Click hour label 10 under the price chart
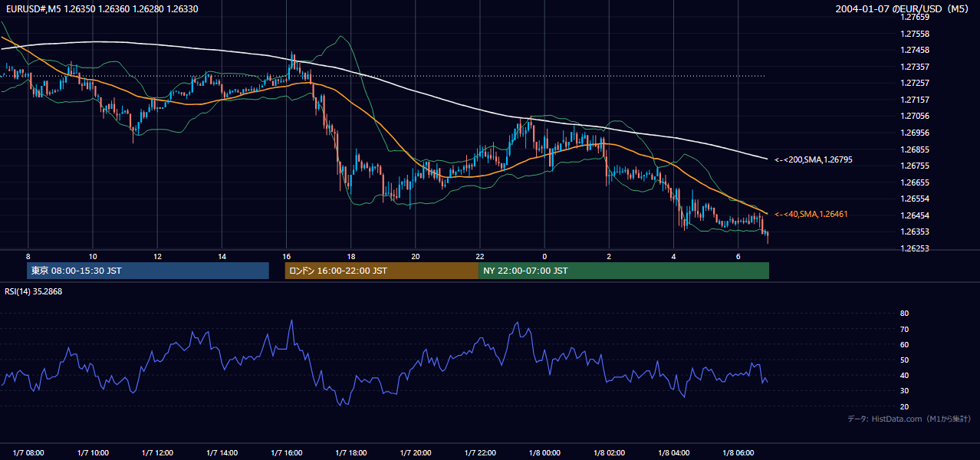This screenshot has width=980, height=460. tap(93, 256)
